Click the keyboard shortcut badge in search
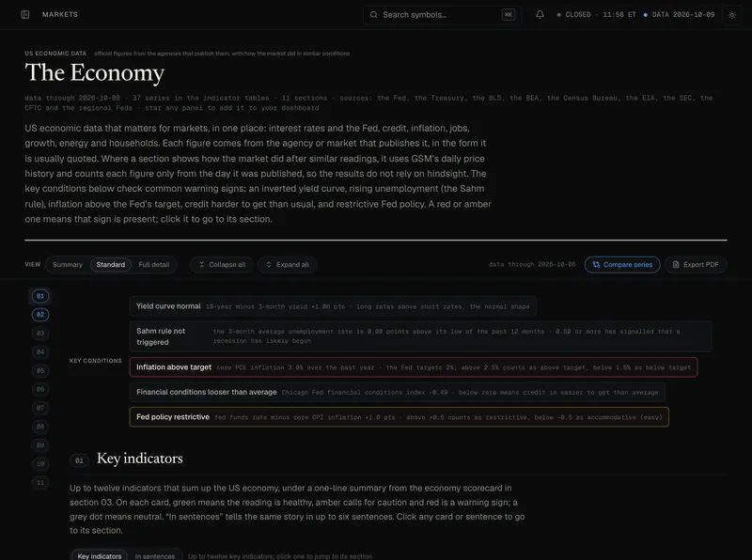The image size is (752, 560). pyautogui.click(x=508, y=14)
